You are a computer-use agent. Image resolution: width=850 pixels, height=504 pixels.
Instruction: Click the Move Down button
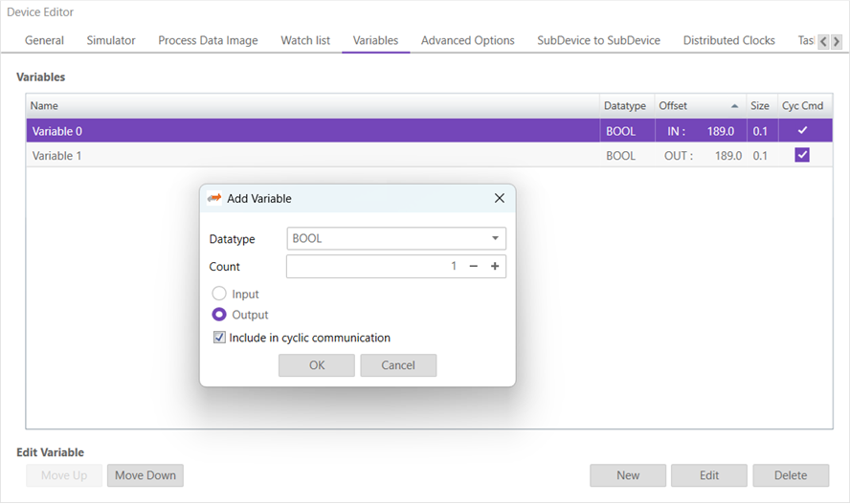click(x=145, y=475)
